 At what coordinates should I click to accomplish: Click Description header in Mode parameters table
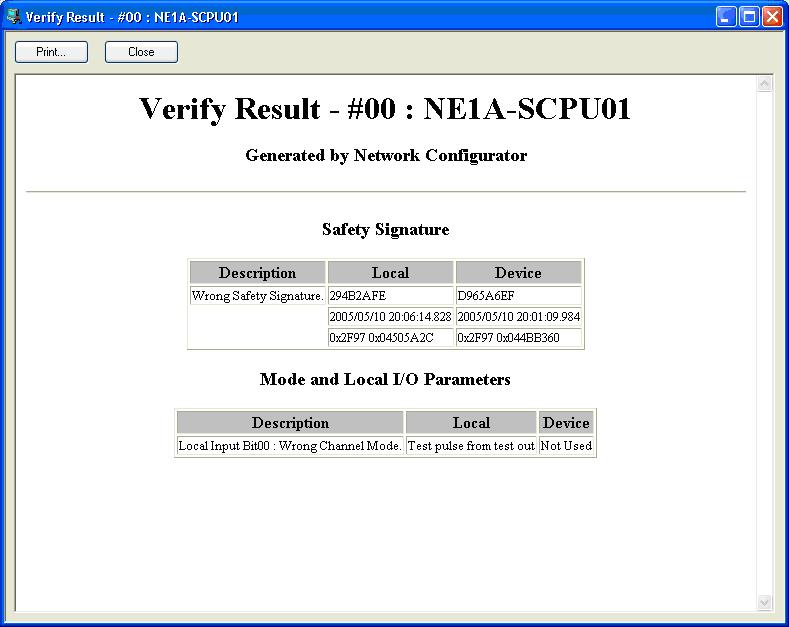point(290,423)
